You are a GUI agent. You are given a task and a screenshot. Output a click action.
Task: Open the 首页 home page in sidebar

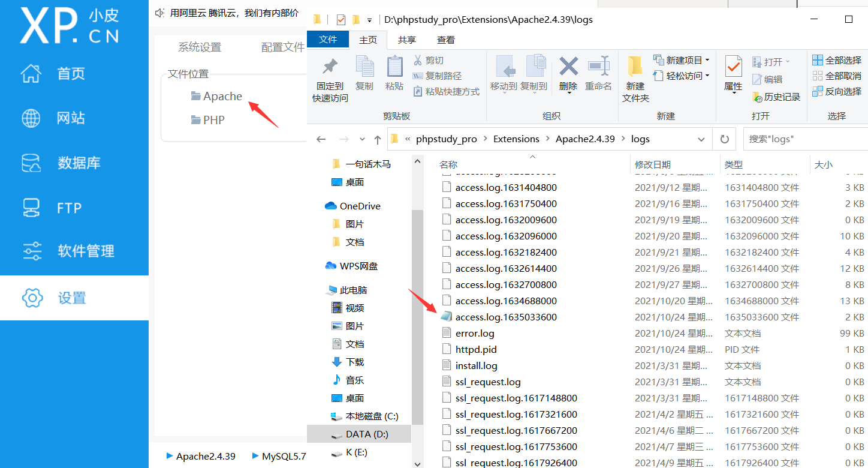pos(53,74)
